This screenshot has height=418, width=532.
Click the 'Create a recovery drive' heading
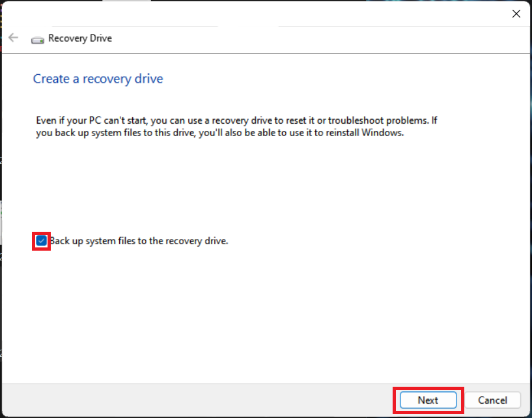tap(98, 79)
